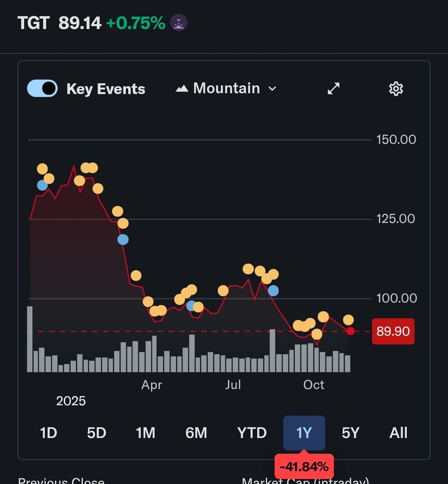Open the purple AI insights icon beside ticker
The image size is (448, 484).
click(x=178, y=22)
